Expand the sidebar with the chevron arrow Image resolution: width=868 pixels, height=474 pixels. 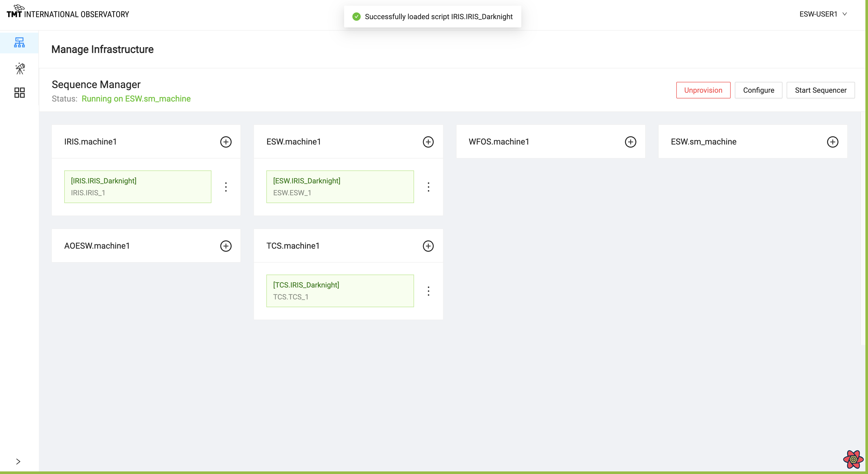(x=18, y=462)
